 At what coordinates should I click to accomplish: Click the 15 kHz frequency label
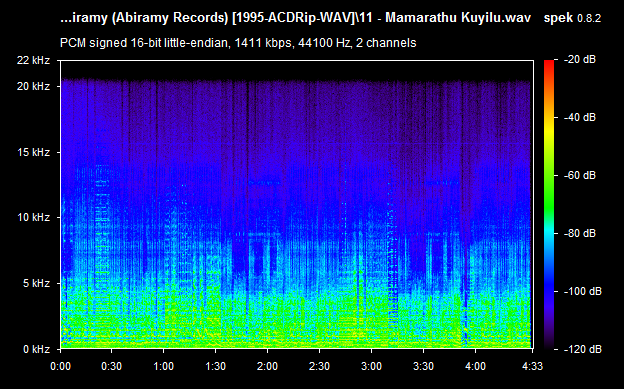(x=33, y=152)
